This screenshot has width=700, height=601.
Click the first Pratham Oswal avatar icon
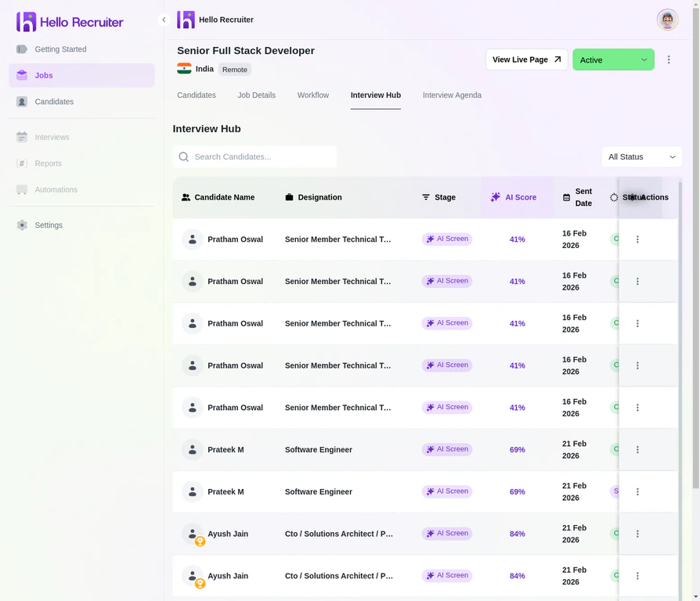pos(193,239)
